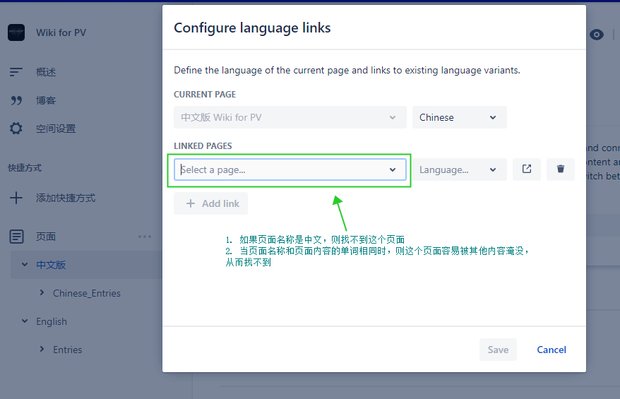Toggle the eye watch icon at top right
Screen dimensions: 620x399
coord(596,35)
